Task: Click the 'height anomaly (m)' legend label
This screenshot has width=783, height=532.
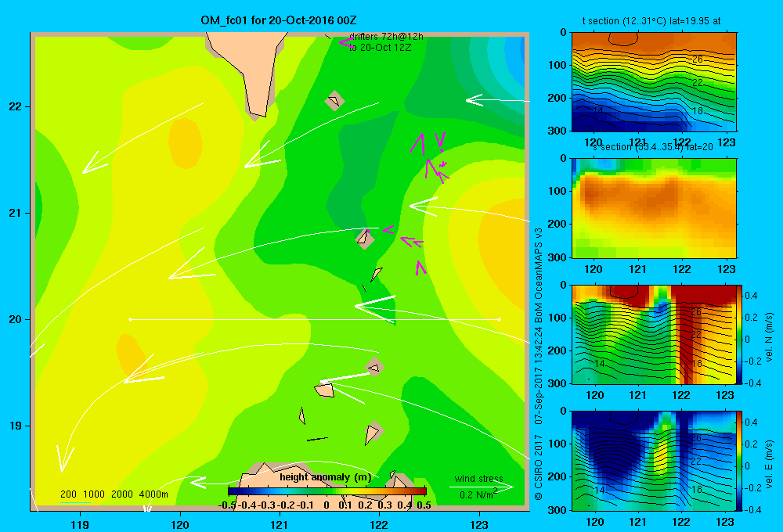Action: point(326,477)
